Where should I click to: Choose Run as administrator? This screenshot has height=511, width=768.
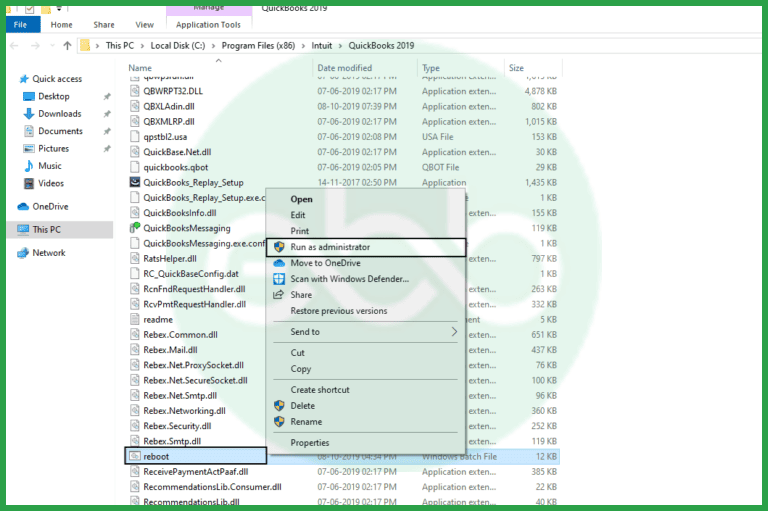(366, 247)
